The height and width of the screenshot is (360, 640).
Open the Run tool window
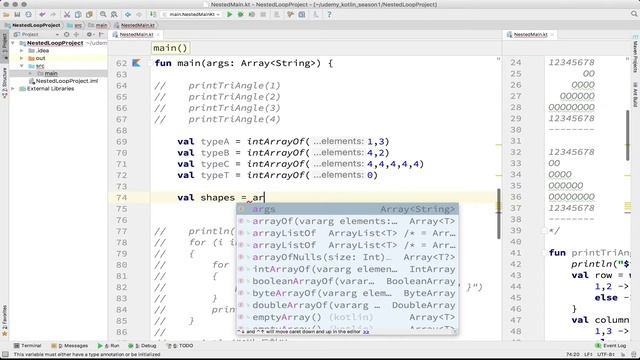[109, 346]
